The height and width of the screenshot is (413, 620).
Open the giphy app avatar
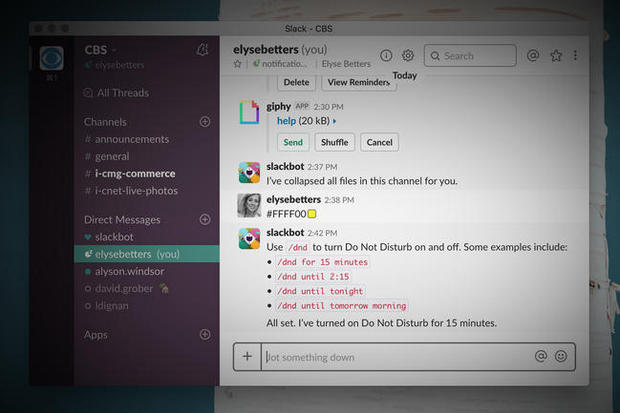coord(249,112)
